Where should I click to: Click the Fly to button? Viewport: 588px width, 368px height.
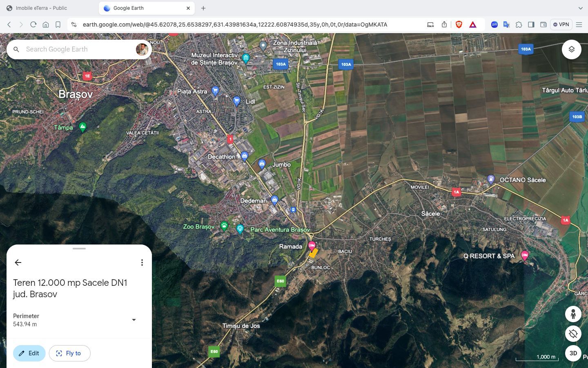click(69, 353)
